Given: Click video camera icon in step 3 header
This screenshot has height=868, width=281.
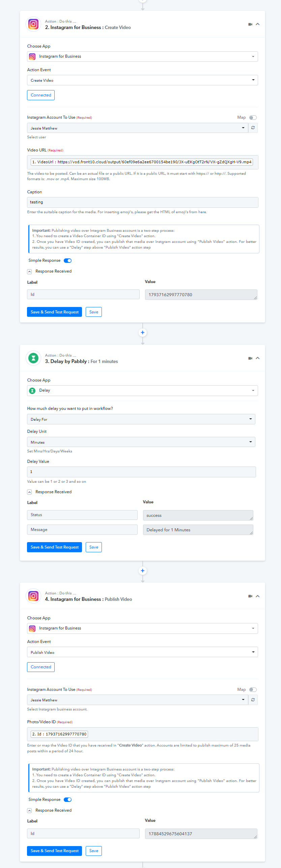Looking at the screenshot, I should pyautogui.click(x=250, y=358).
